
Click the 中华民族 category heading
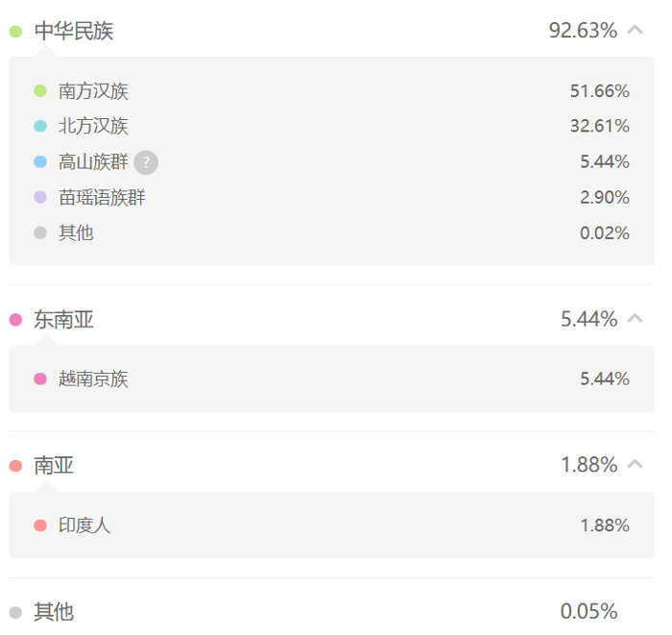[74, 31]
